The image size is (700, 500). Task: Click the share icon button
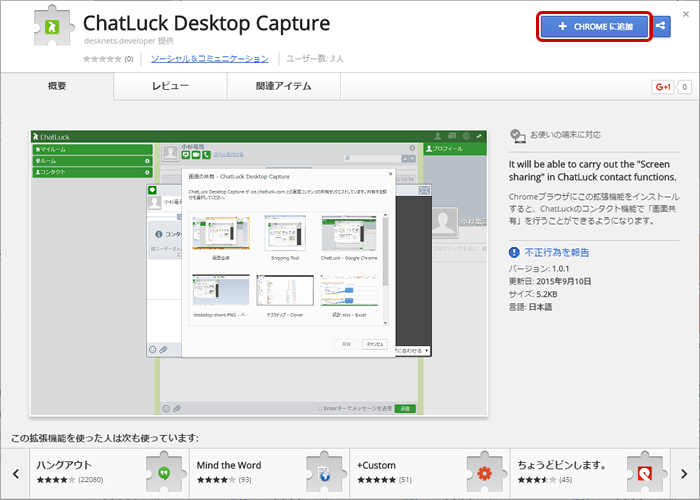click(661, 26)
